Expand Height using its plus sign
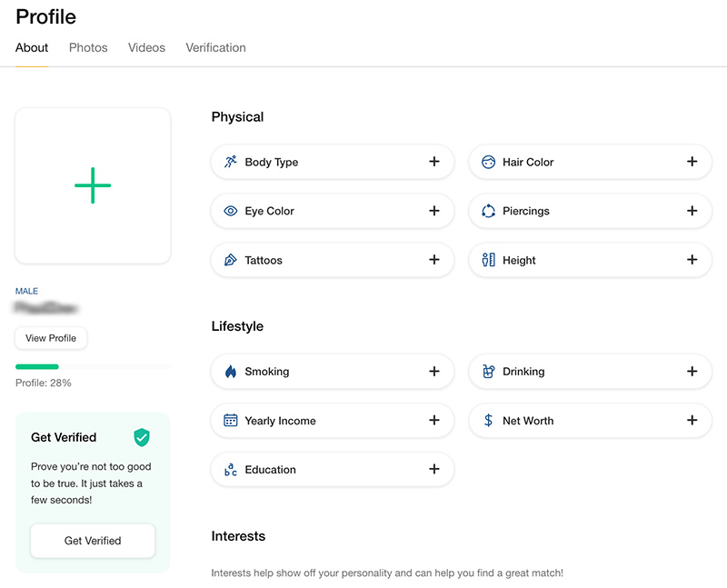 point(692,260)
